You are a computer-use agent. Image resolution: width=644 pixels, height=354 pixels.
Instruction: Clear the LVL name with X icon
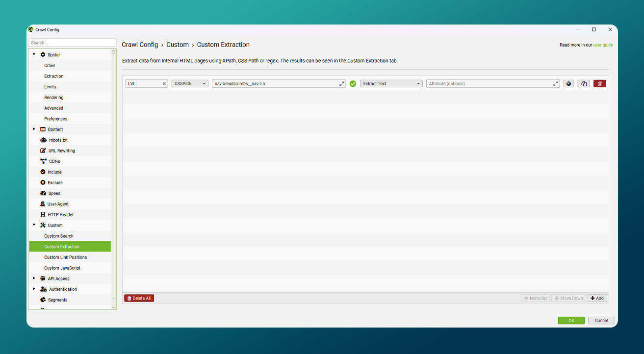[x=164, y=84]
